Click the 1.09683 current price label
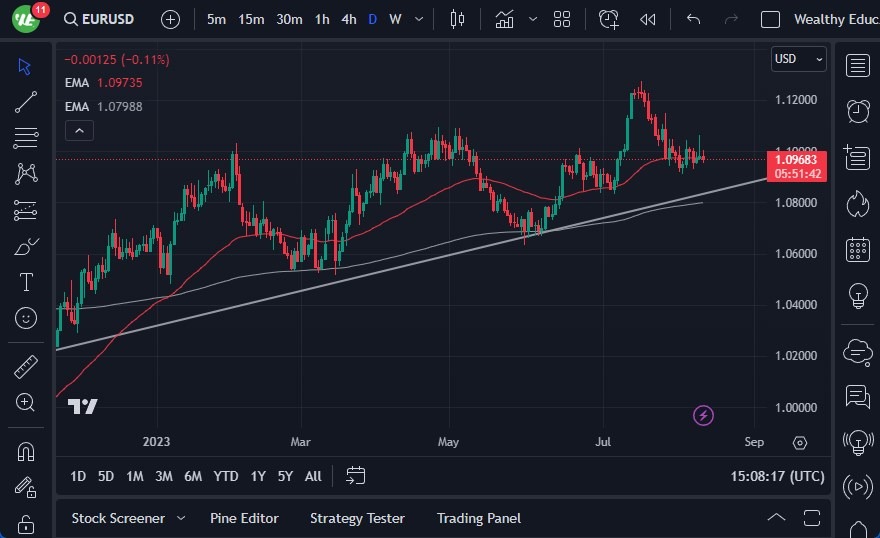The image size is (880, 538). click(x=796, y=159)
